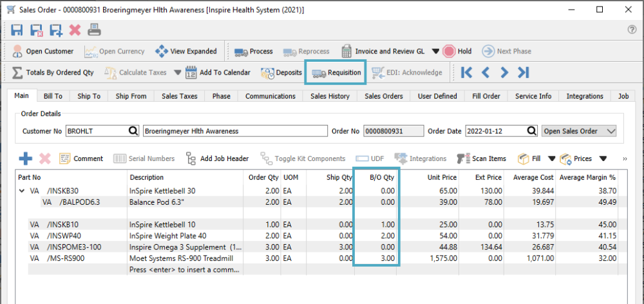Click Scan Items

pos(482,158)
